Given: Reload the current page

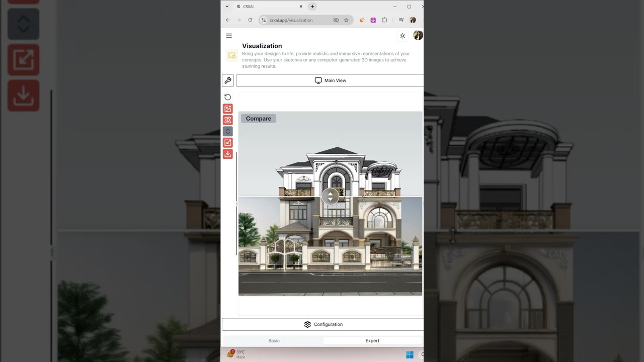Looking at the screenshot, I should 250,20.
